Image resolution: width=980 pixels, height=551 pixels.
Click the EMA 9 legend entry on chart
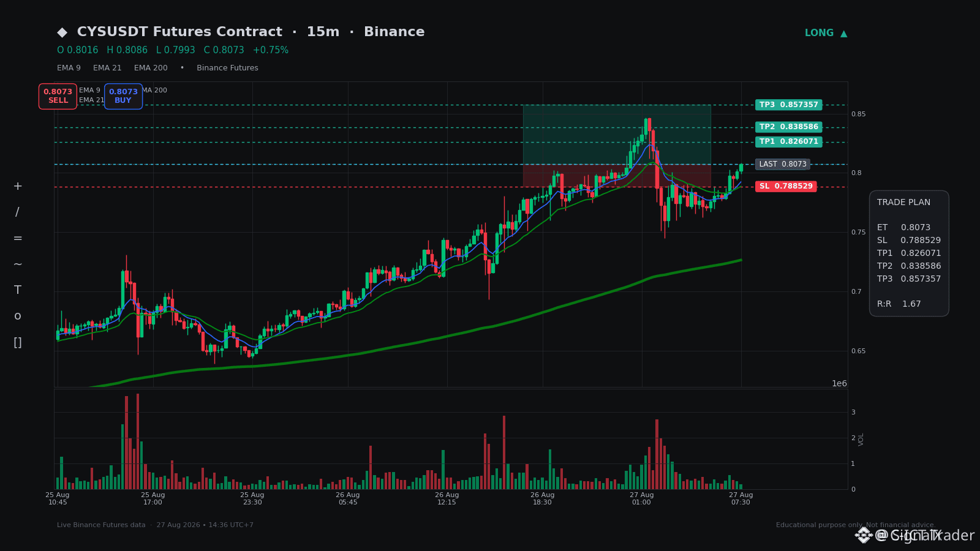[89, 91]
